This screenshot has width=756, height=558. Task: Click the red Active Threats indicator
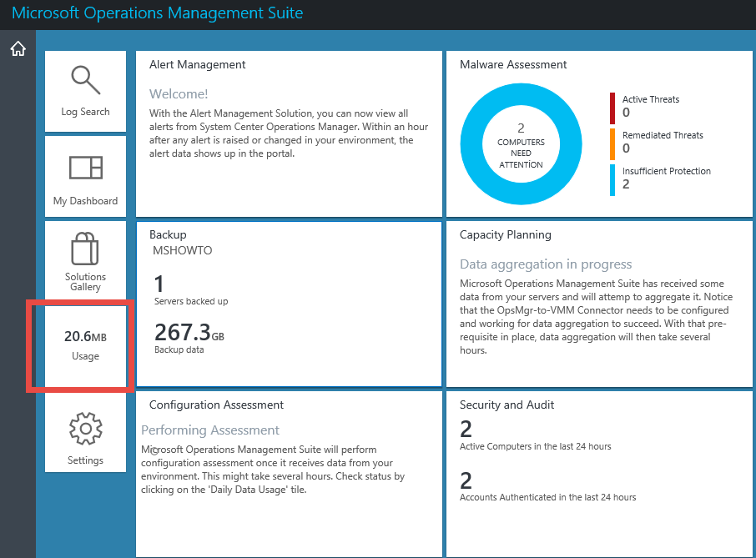coord(612,108)
